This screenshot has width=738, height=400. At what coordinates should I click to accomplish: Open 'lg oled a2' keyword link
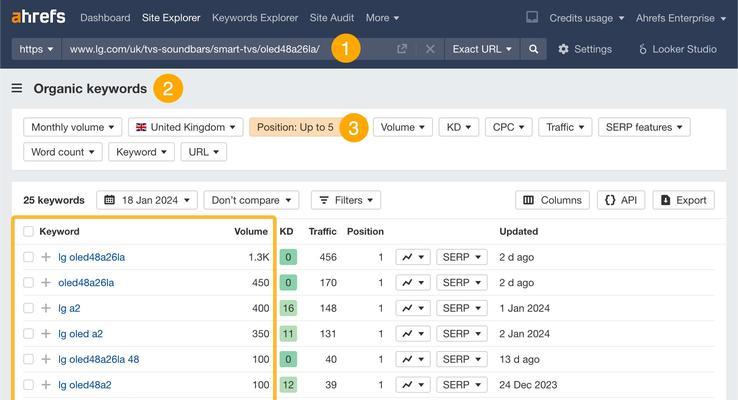[80, 334]
